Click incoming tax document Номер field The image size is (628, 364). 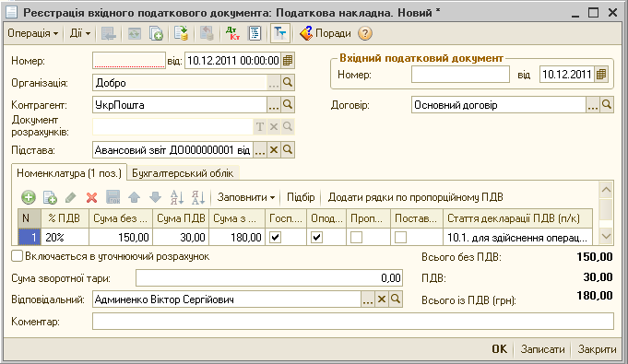[460, 75]
